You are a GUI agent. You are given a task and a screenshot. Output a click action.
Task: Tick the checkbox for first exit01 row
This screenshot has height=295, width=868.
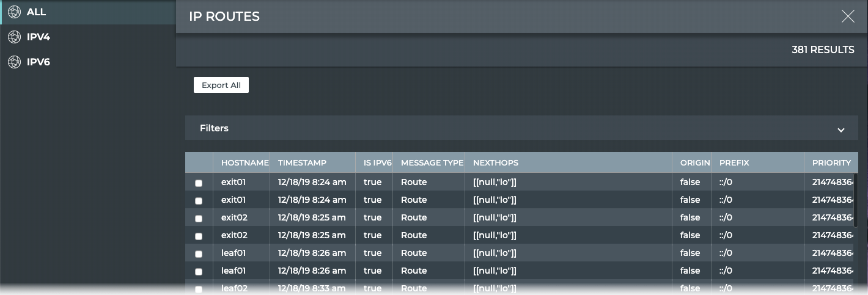coord(199,183)
